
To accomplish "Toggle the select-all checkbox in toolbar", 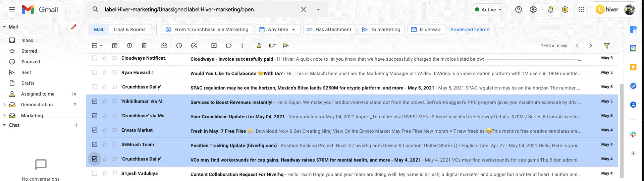I will pos(95,46).
